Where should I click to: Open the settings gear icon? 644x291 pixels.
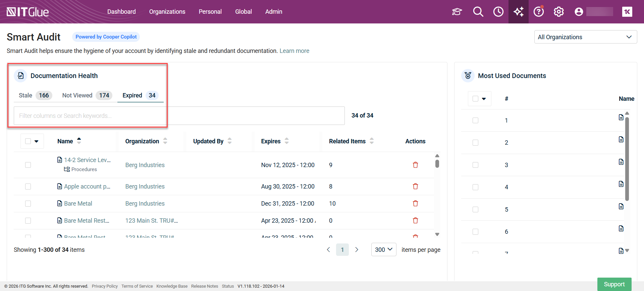(559, 12)
